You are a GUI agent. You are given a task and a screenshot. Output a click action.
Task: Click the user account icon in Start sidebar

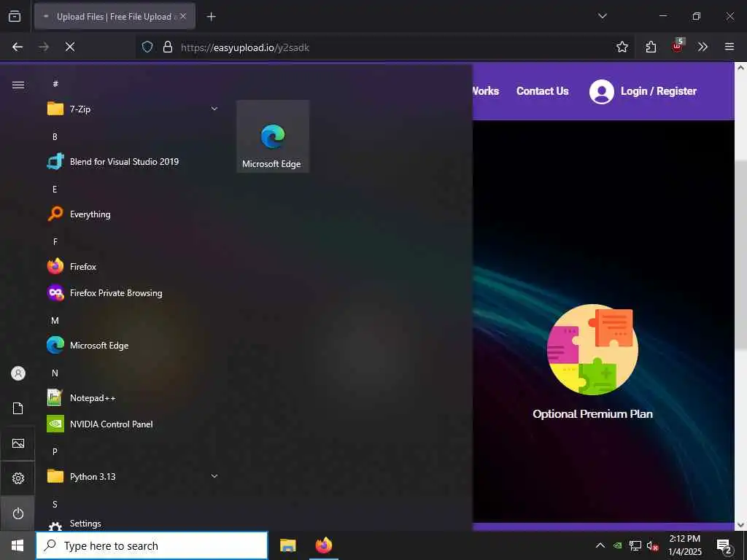[x=18, y=373]
